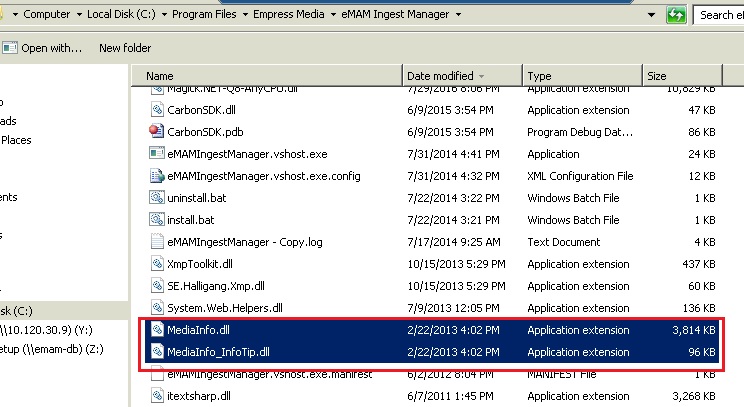Select the file name uninstall.bat
The image size is (744, 407).
pos(196,198)
